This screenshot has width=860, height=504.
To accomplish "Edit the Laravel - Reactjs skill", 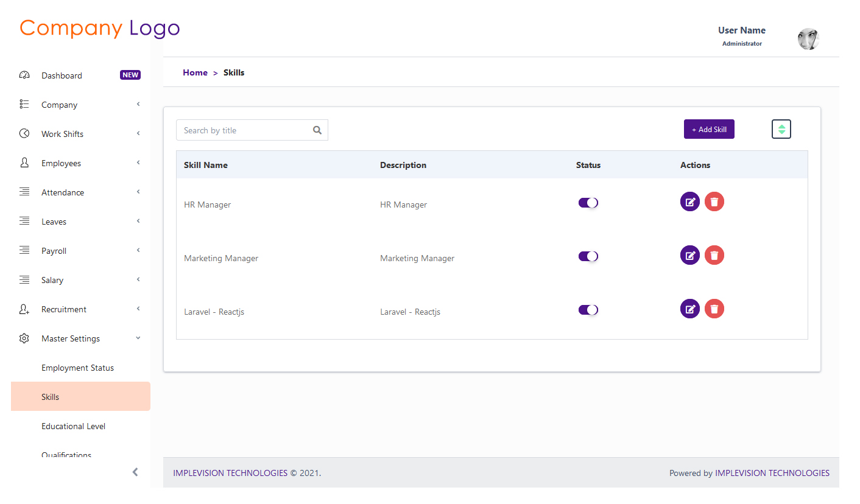I will (x=690, y=309).
